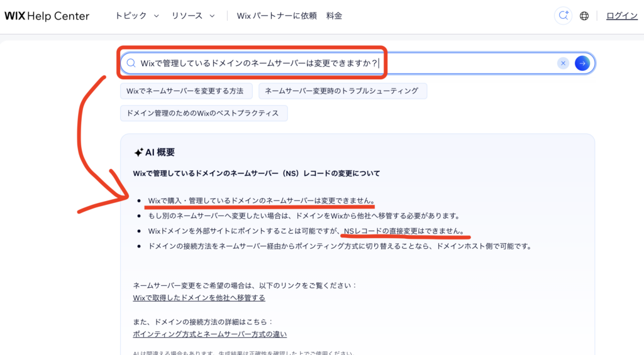
Task: Click text ネームサーバー変更をご希望の場合は
Action: [245, 286]
